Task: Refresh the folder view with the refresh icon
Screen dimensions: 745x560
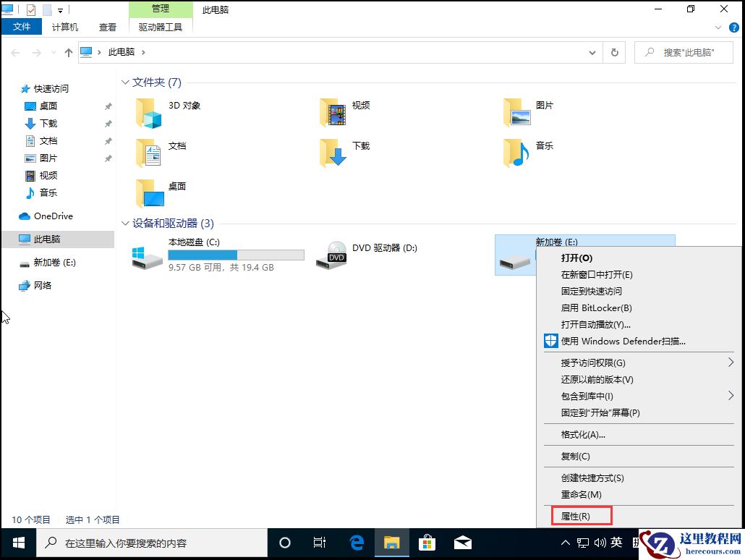Action: coord(614,52)
